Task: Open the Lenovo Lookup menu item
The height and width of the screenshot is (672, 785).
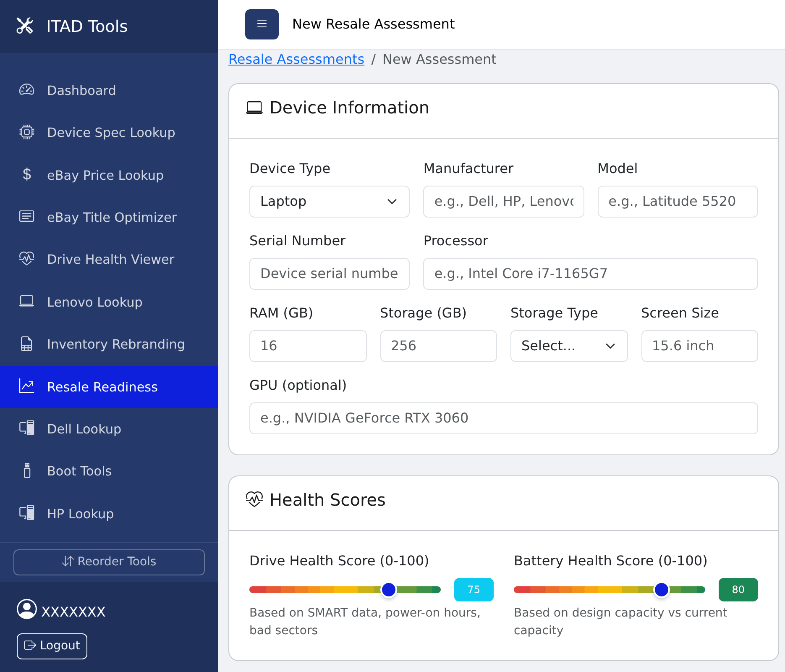Action: point(109,302)
